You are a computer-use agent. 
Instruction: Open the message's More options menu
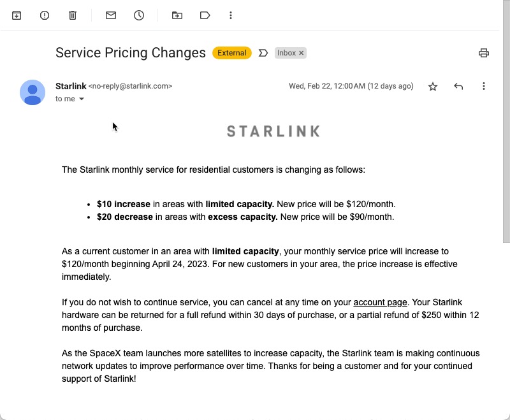pyautogui.click(x=484, y=86)
